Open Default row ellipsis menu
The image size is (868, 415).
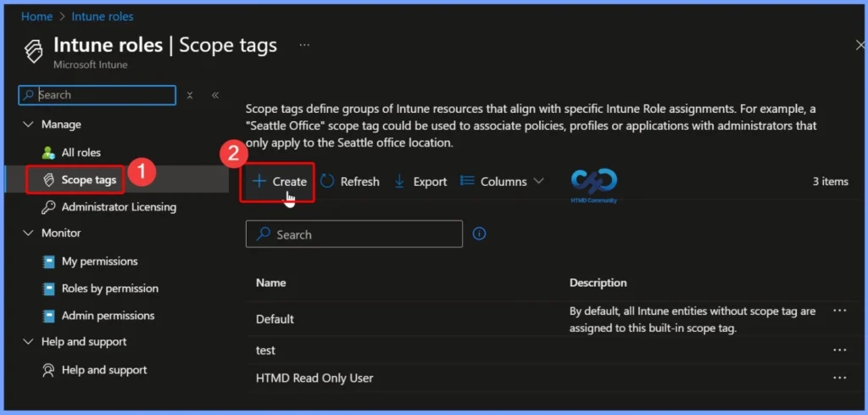tap(840, 311)
